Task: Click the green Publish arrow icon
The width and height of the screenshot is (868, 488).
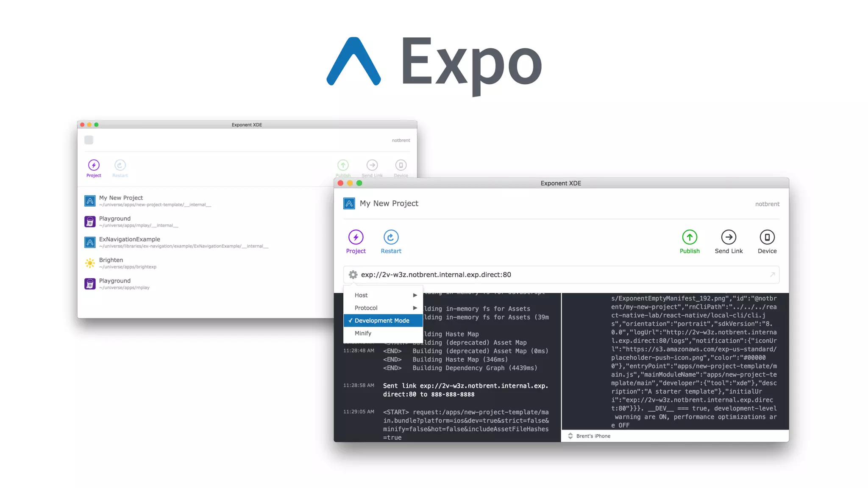Action: 690,237
